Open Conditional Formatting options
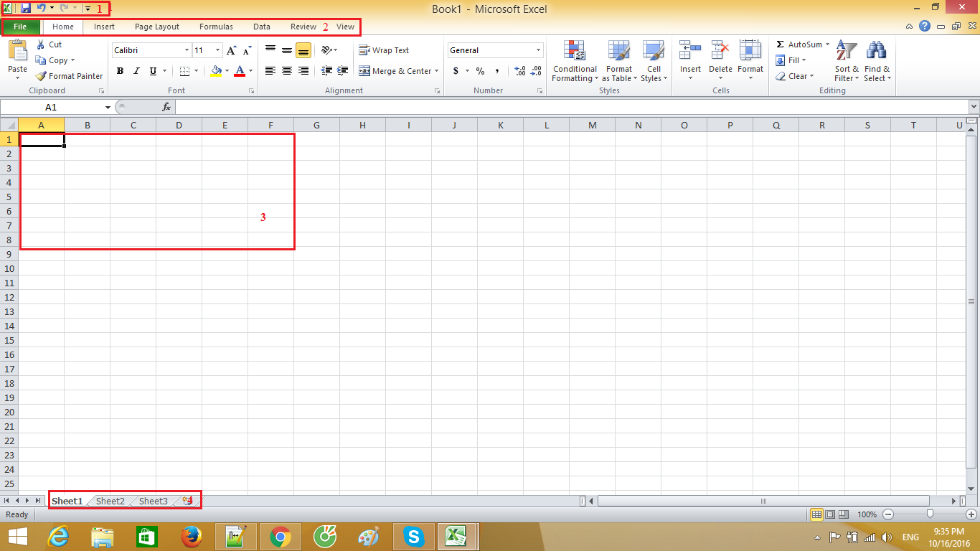The width and height of the screenshot is (980, 551). 574,62
